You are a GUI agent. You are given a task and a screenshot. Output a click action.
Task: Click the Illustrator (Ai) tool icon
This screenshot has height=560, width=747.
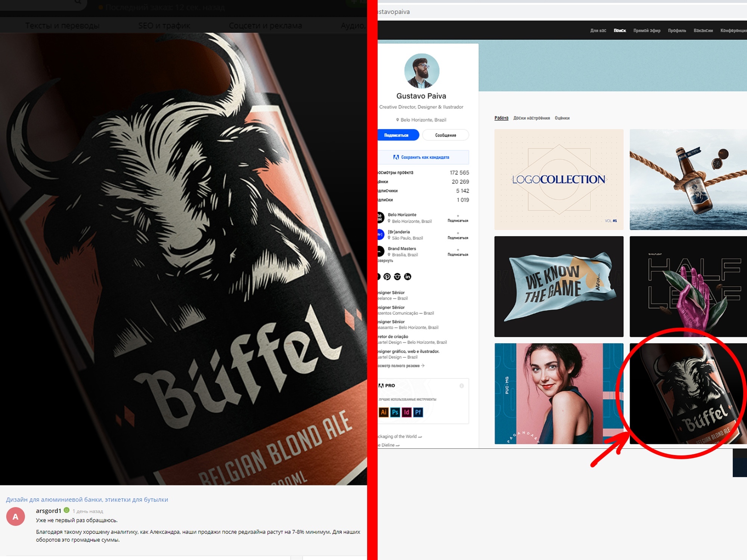click(x=384, y=412)
